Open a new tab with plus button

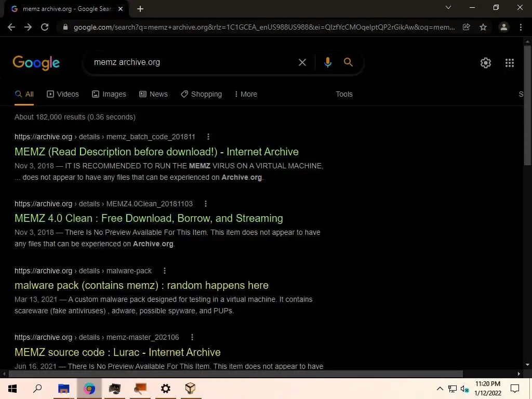click(x=140, y=9)
